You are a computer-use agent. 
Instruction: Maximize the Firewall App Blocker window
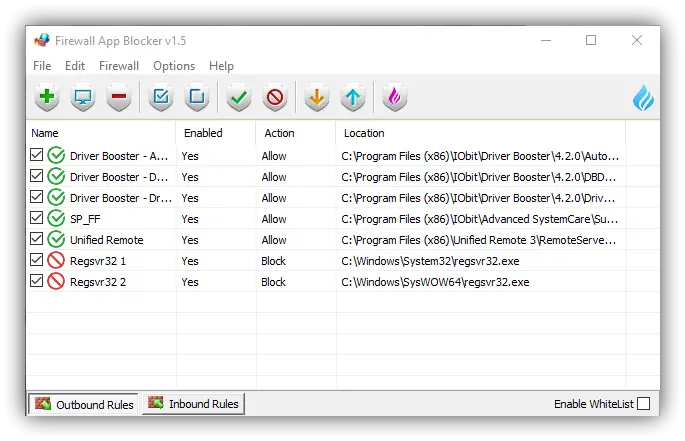point(591,40)
